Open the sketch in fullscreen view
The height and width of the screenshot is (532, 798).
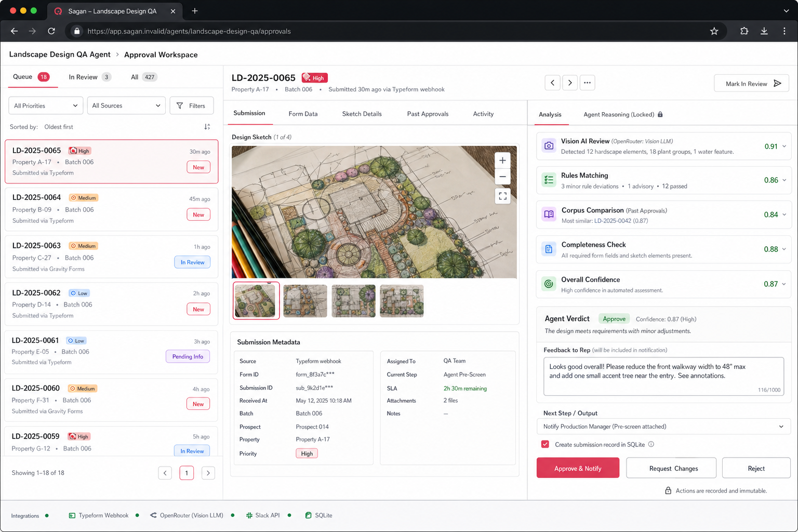[x=502, y=196]
